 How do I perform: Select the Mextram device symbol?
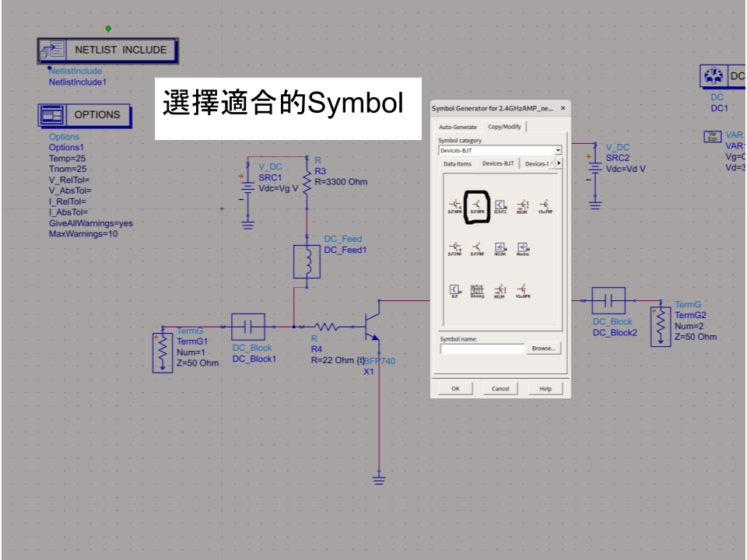523,247
